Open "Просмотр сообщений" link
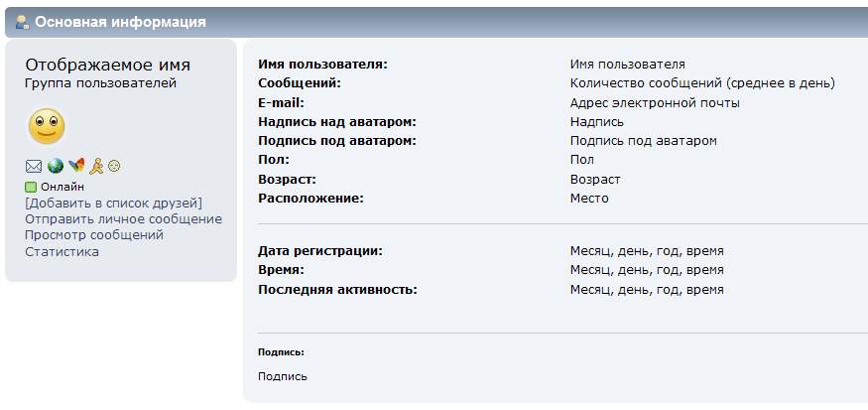868x410 pixels. (94, 235)
